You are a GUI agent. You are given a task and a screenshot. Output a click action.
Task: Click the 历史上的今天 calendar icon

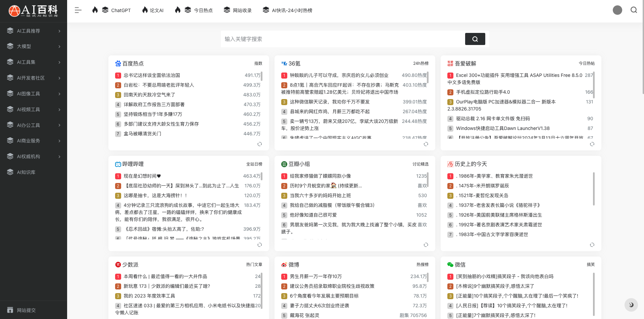tap(450, 164)
